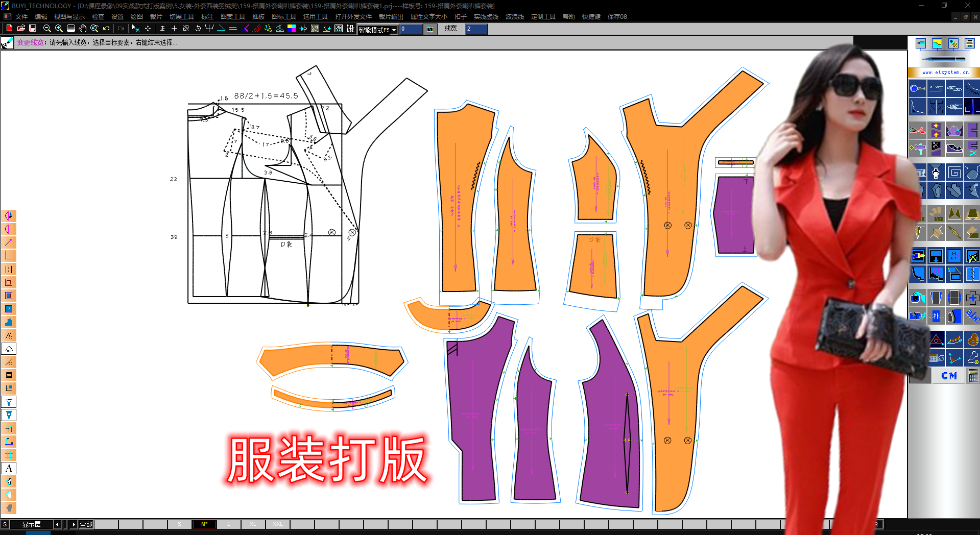Select the zoom-in magnifier tool

58,29
